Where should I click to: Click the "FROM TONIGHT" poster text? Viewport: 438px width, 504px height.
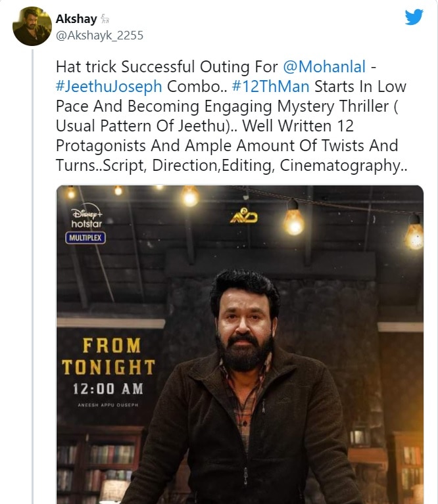[108, 355]
